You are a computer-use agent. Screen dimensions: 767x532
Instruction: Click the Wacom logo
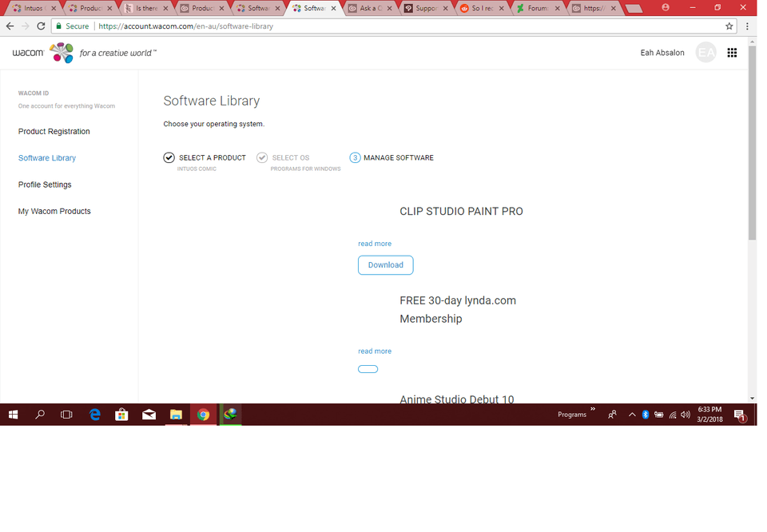(x=43, y=53)
